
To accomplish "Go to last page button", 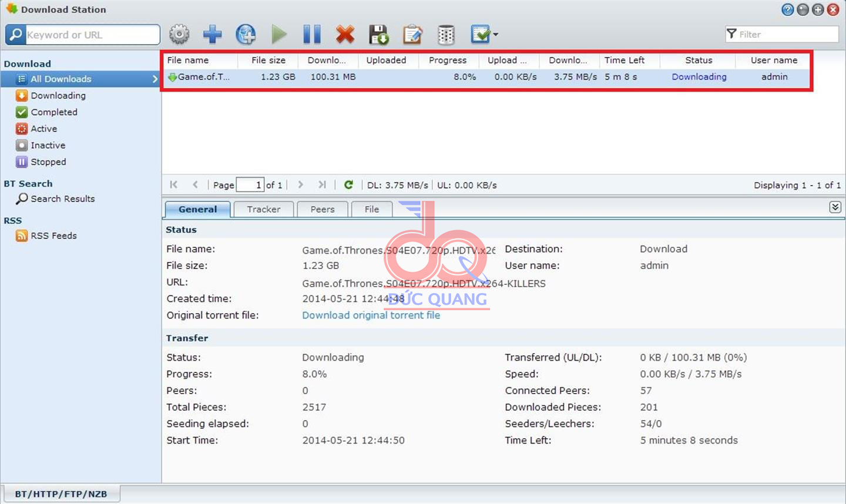I will [322, 184].
